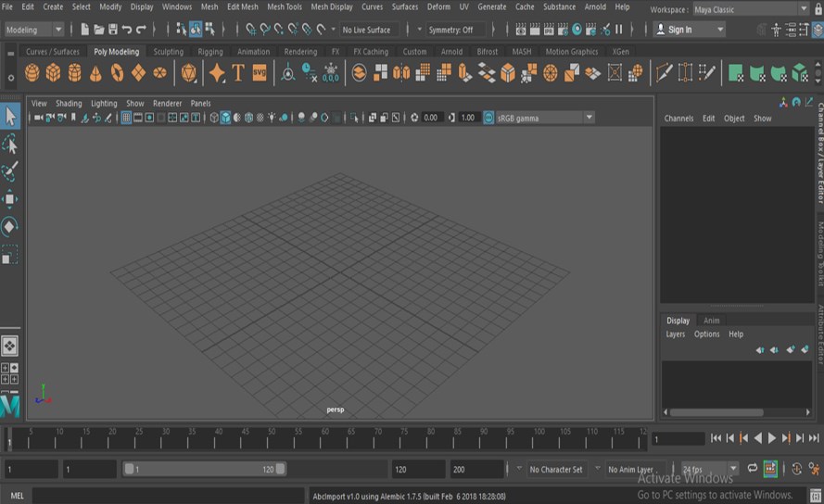The width and height of the screenshot is (824, 504).
Task: Toggle loop playback button near frame rate
Action: (753, 469)
